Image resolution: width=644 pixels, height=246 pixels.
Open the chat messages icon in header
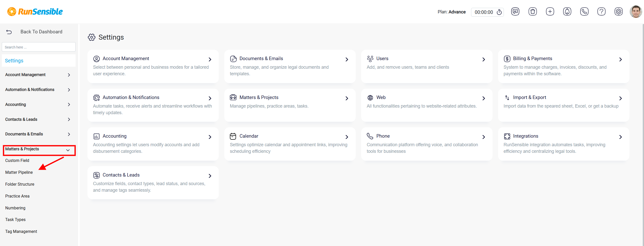515,12
